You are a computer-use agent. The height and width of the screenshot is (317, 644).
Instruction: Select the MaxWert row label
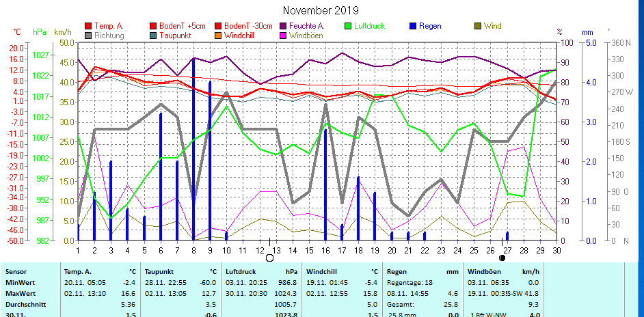click(x=17, y=294)
